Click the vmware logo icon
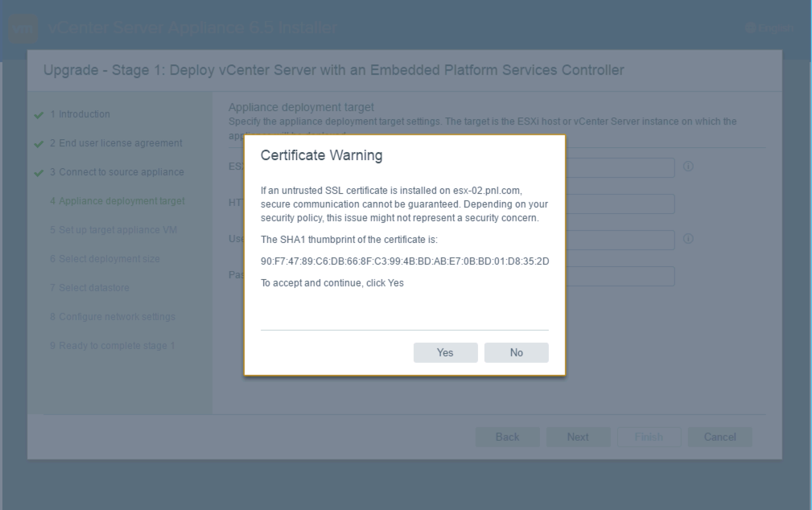Image resolution: width=812 pixels, height=510 pixels. [23, 28]
